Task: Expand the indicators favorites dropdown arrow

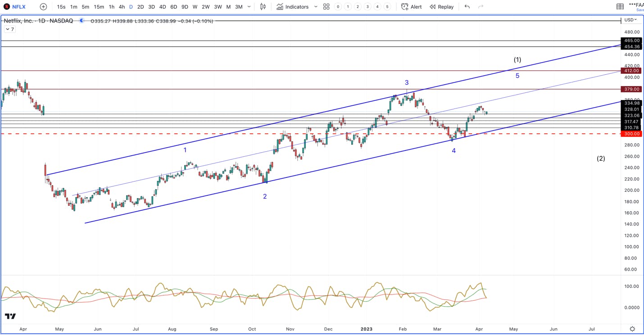Action: 316,7
